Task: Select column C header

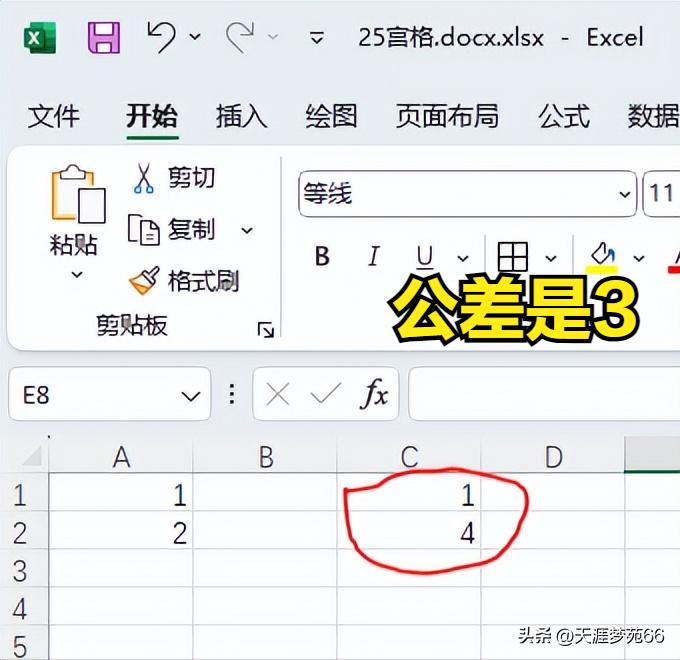Action: click(x=409, y=456)
